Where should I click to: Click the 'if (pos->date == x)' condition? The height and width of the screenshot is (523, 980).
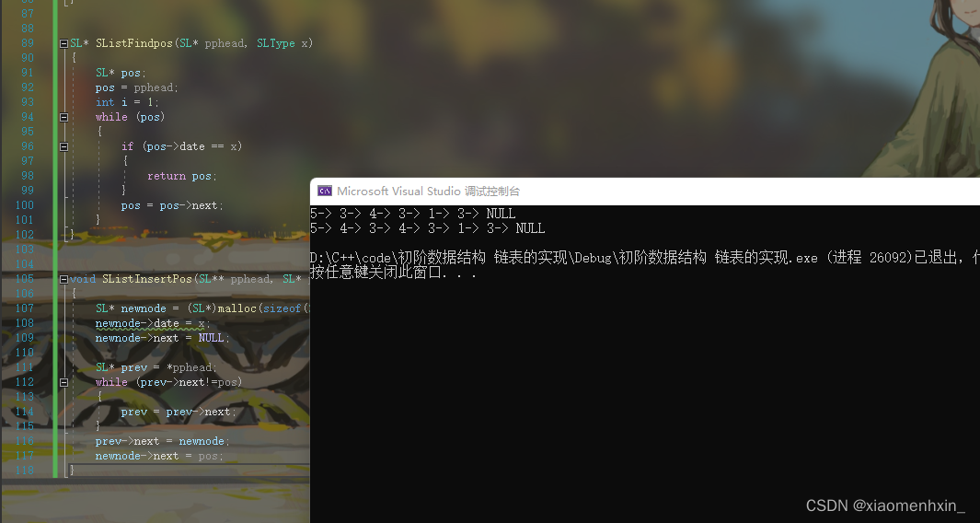[181, 146]
